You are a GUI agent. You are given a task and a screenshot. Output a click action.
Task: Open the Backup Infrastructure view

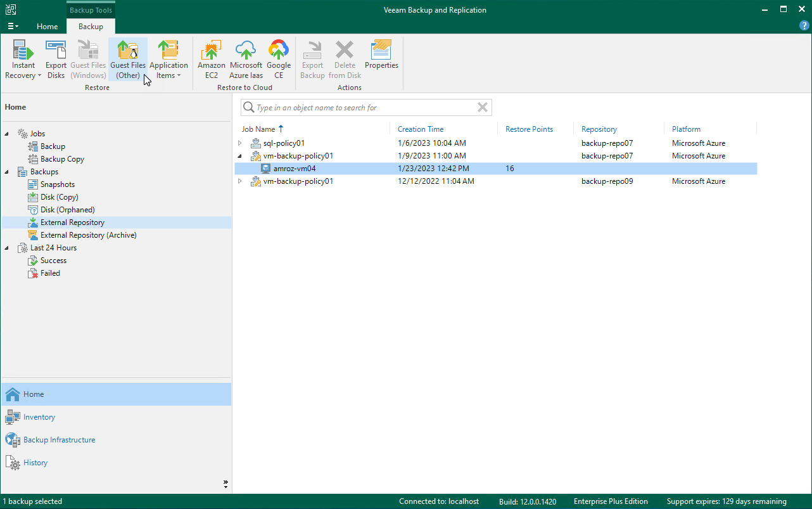click(59, 440)
